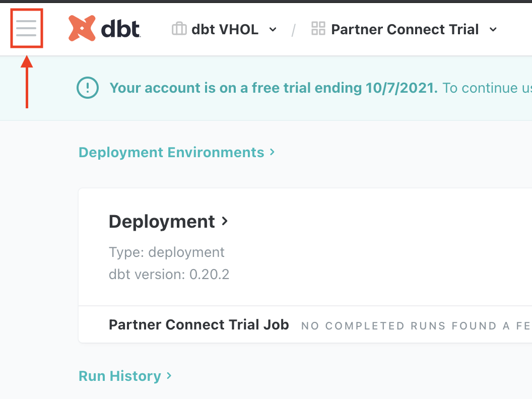532x399 pixels.
Task: Go to the Run History link
Action: tap(120, 376)
